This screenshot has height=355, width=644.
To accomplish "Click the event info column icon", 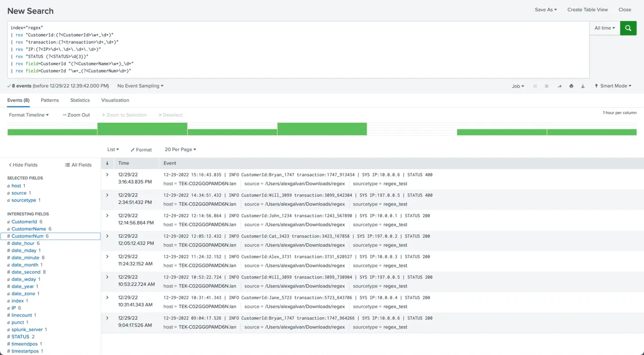I will coord(107,163).
